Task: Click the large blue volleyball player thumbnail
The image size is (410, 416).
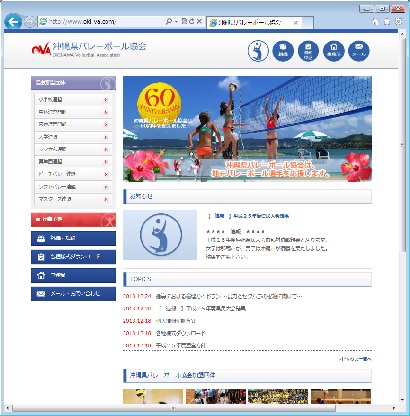Action: tap(160, 235)
